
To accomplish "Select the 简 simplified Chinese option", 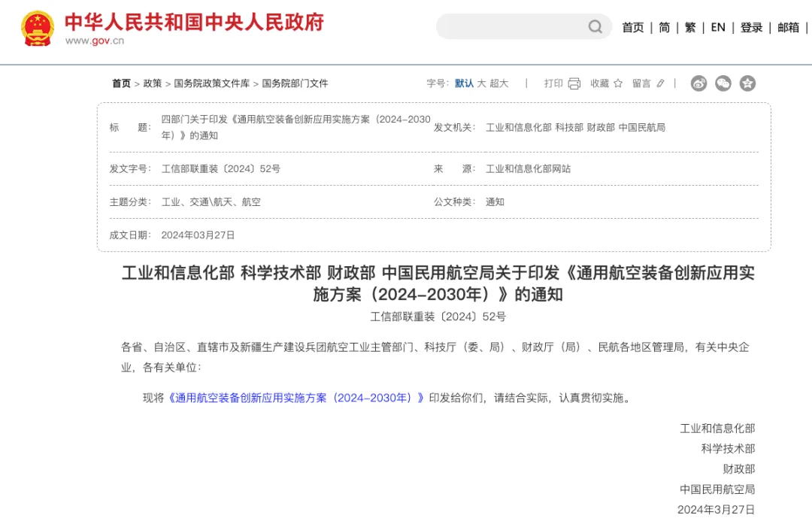I will coord(664,27).
